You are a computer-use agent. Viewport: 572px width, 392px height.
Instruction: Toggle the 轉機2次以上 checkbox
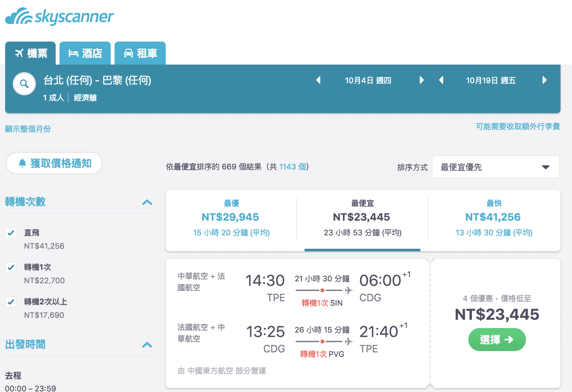(11, 302)
